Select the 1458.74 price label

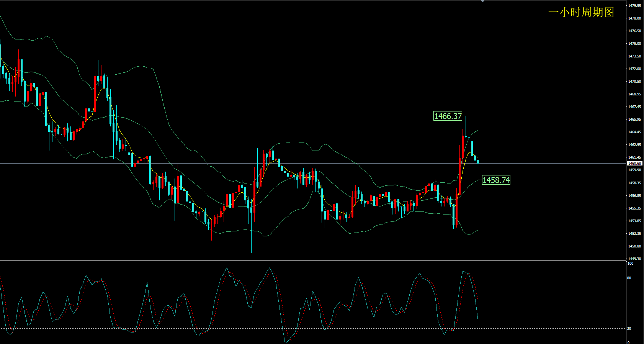point(496,180)
